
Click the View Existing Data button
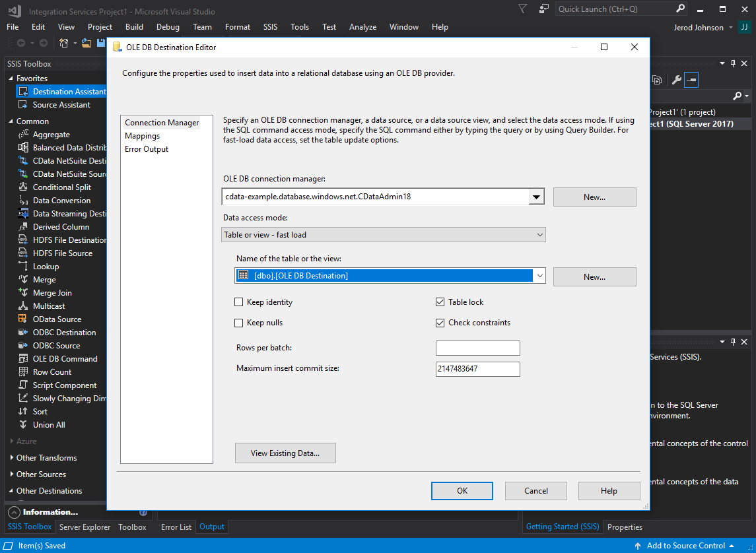coord(285,453)
